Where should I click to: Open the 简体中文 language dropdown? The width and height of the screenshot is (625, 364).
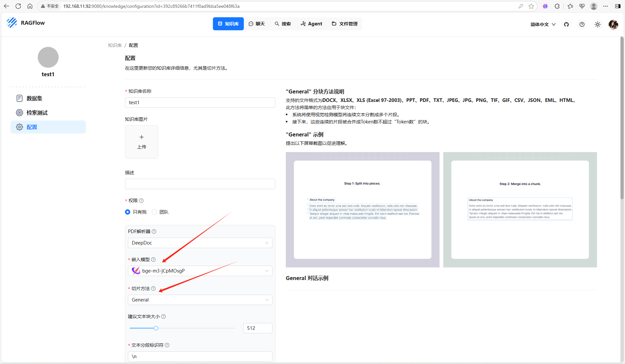click(543, 24)
